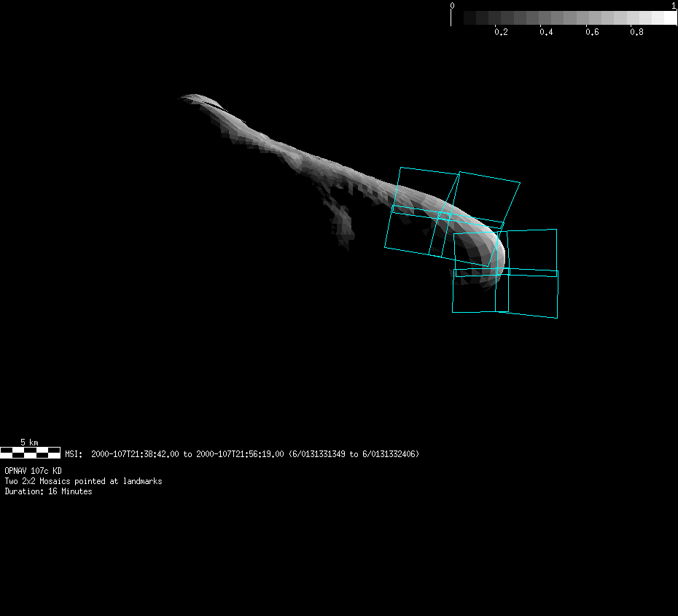Select the white end of the grayscale bar
Image resolution: width=678 pixels, height=616 pixels.
[670, 17]
